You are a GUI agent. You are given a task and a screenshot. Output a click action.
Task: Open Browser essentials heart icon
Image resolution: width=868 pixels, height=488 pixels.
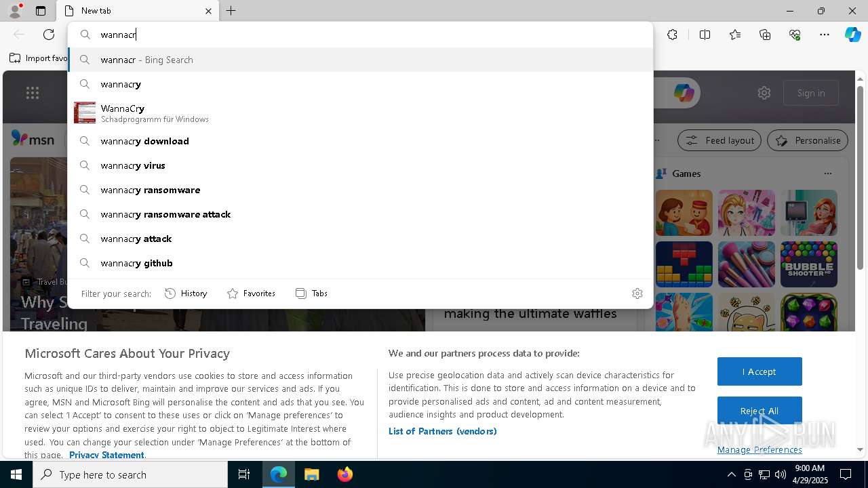coord(795,35)
